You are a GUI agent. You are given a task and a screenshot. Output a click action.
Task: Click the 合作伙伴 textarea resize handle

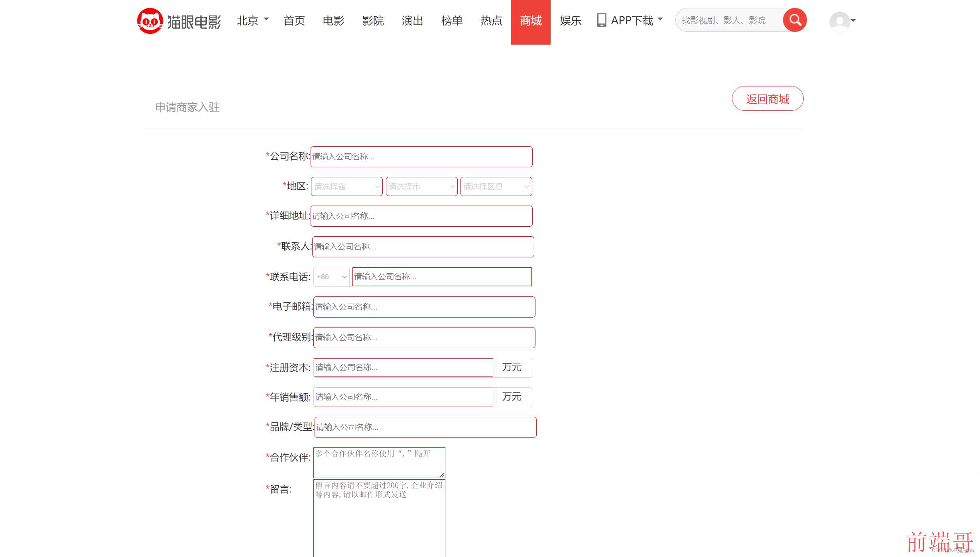[x=442, y=475]
